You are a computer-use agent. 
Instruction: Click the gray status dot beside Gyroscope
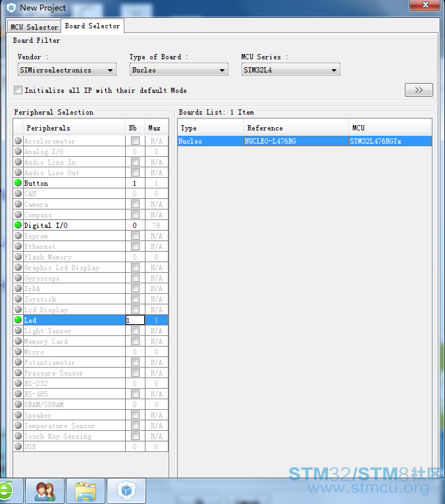18,278
